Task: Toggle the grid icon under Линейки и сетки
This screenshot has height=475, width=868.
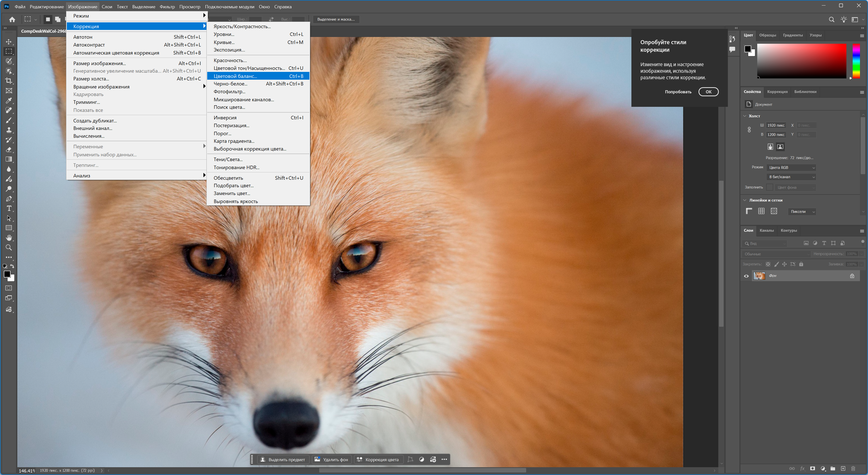Action: 761,211
